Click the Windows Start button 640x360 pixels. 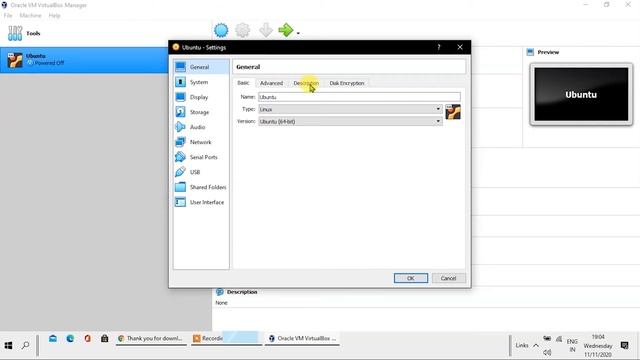(x=9, y=345)
